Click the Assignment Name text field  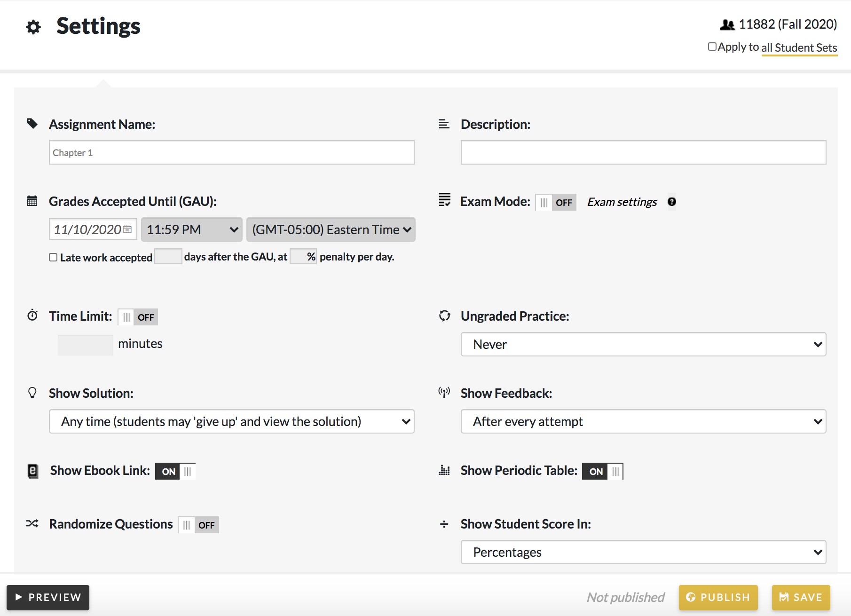click(231, 152)
